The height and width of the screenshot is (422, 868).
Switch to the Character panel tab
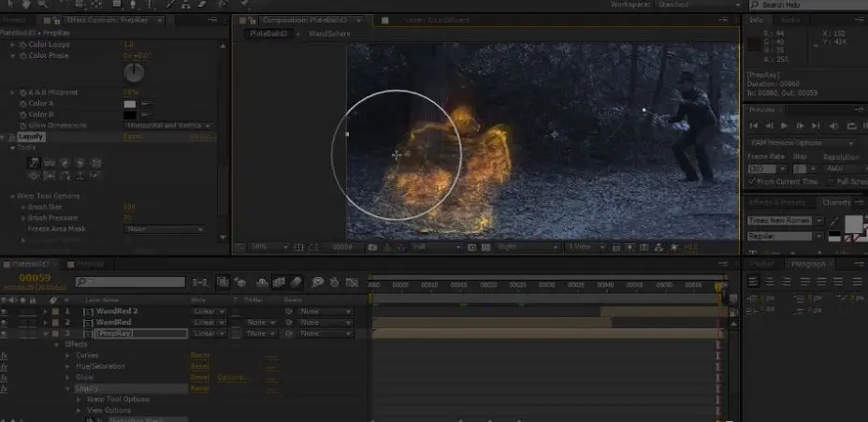tap(836, 203)
